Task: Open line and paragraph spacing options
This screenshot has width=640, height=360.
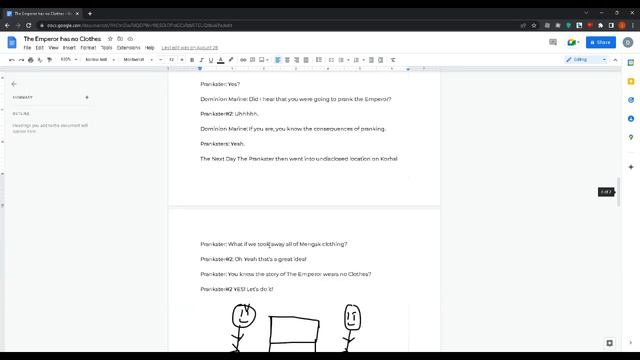Action: pos(319,60)
